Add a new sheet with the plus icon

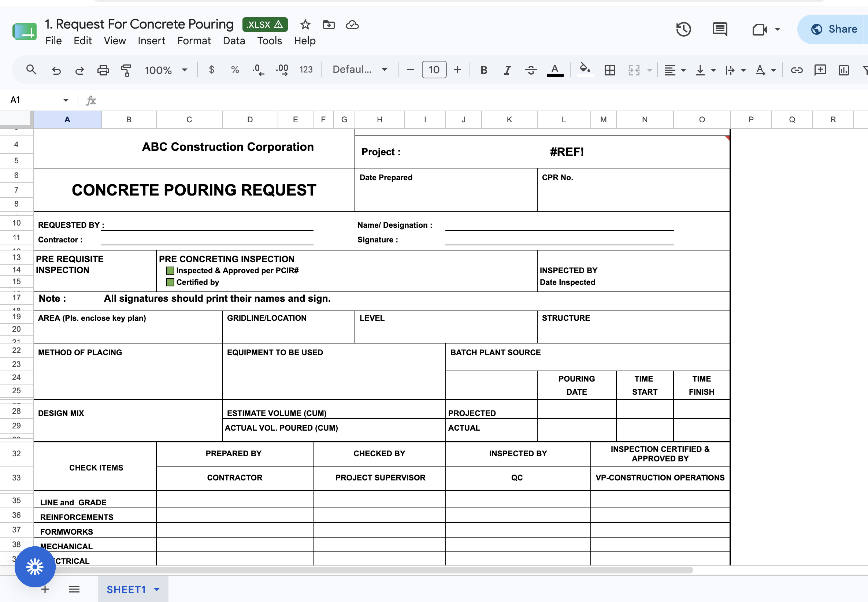45,589
